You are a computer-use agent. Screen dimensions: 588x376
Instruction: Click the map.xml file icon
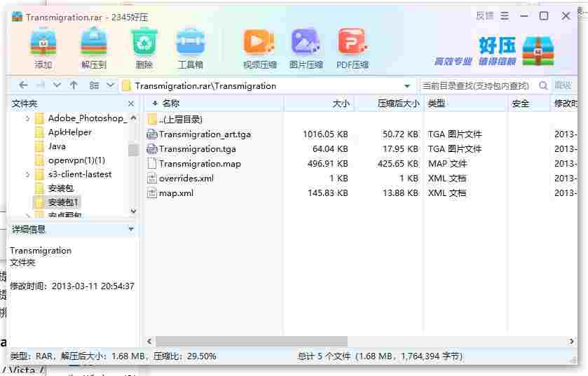[152, 193]
